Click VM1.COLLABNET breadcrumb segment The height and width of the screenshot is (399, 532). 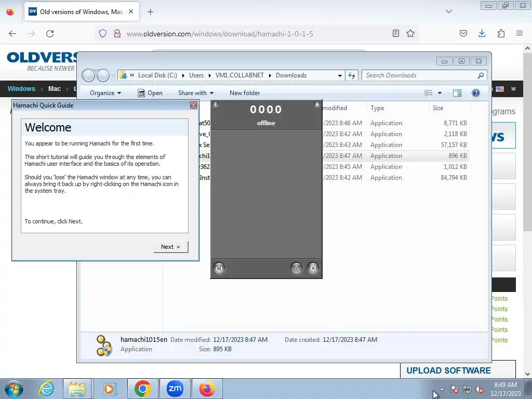240,75
